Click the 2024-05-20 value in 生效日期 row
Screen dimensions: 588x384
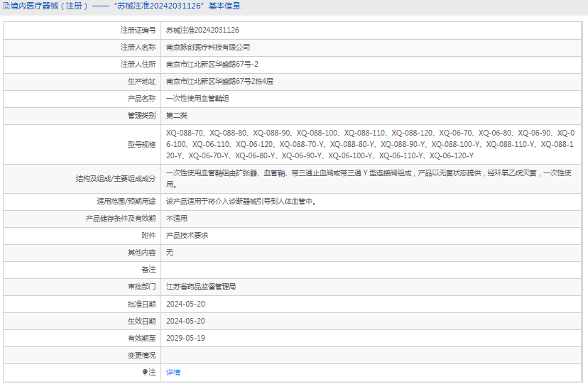click(185, 321)
